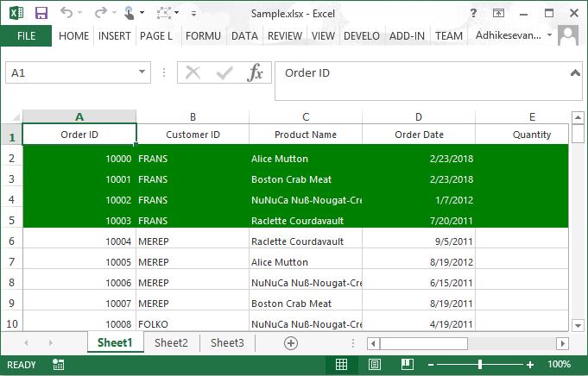Switch to the REVIEW ribbon tab

285,36
